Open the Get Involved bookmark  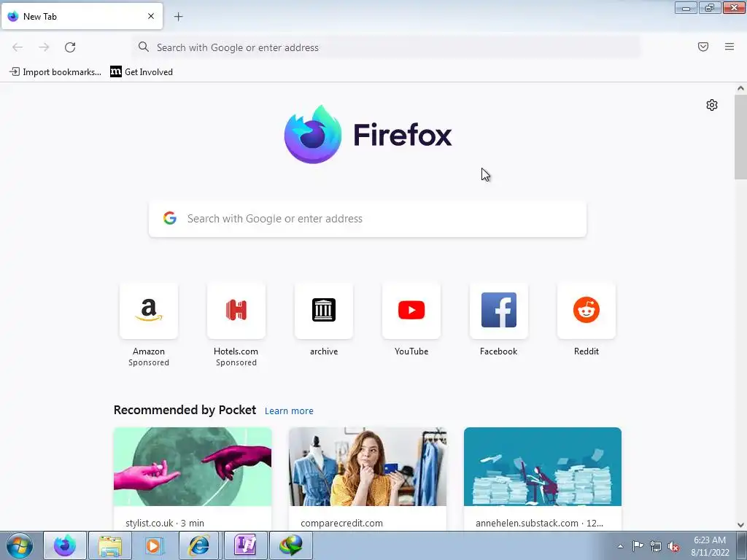142,72
